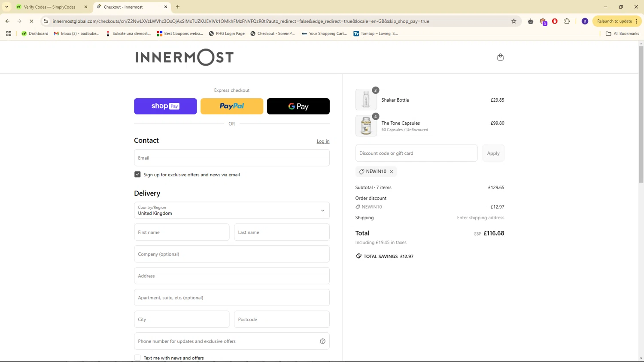Focus the City field

coord(182,320)
